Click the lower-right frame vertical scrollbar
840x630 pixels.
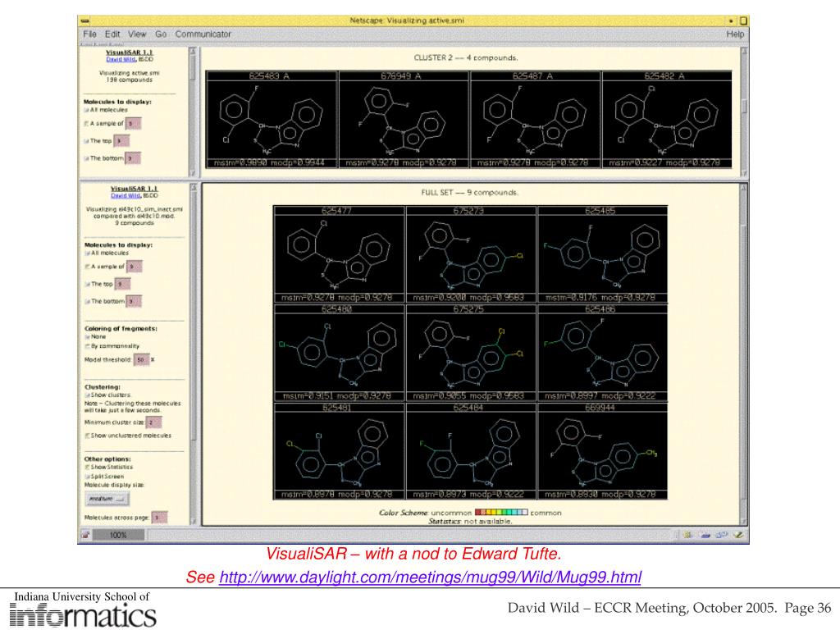[743, 354]
